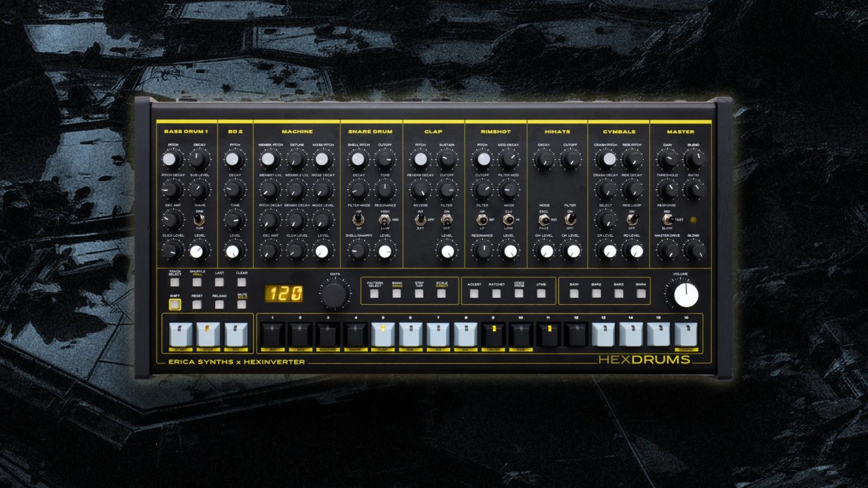Toggle step 6 Rim key

[x=410, y=334]
